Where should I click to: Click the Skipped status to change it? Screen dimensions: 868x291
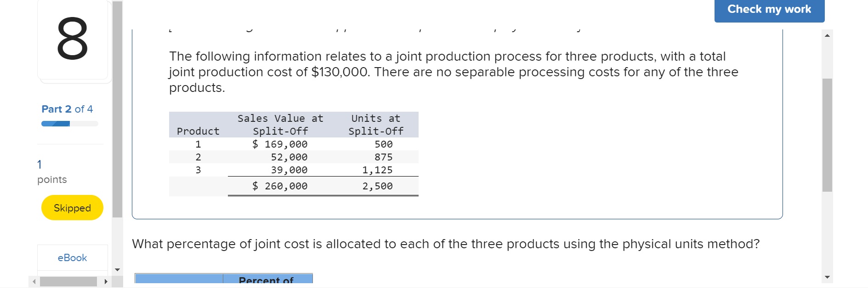(x=72, y=208)
